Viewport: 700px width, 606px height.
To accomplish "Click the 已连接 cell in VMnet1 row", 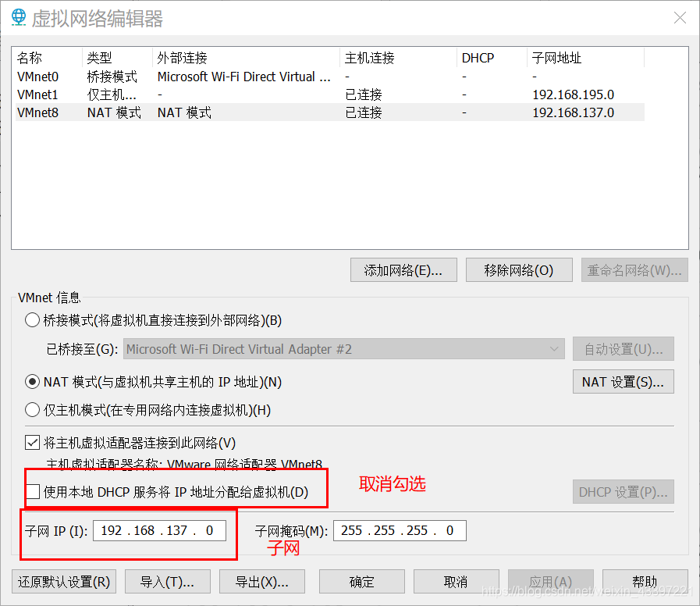I will click(364, 94).
